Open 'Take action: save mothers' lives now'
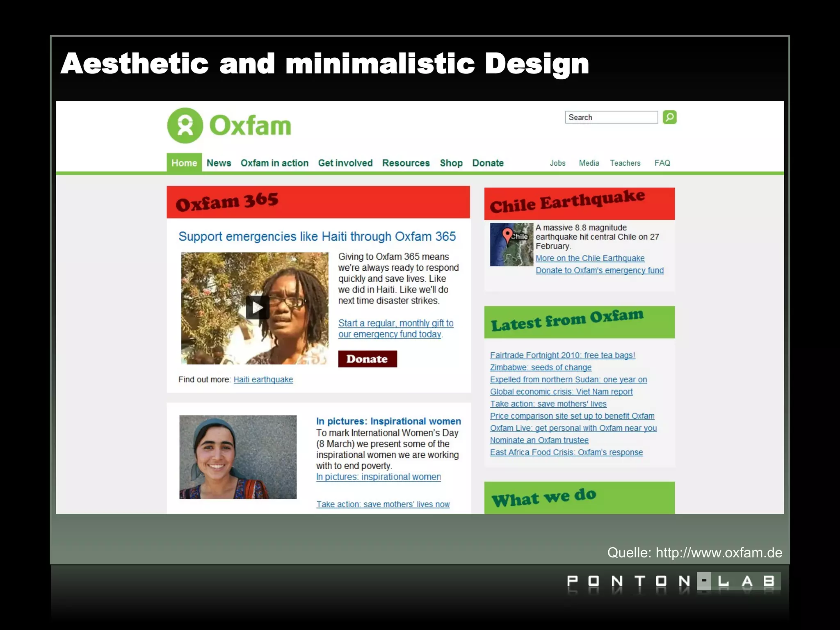The height and width of the screenshot is (630, 840). click(383, 504)
